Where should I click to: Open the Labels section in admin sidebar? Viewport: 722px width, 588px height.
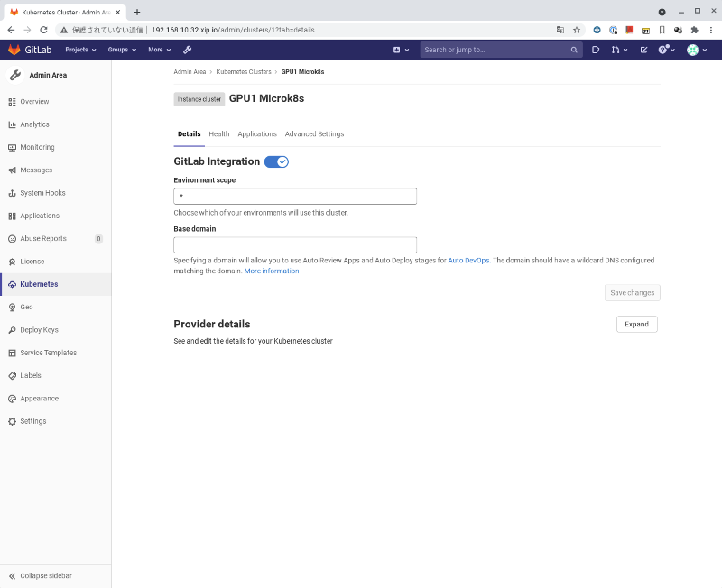point(32,375)
